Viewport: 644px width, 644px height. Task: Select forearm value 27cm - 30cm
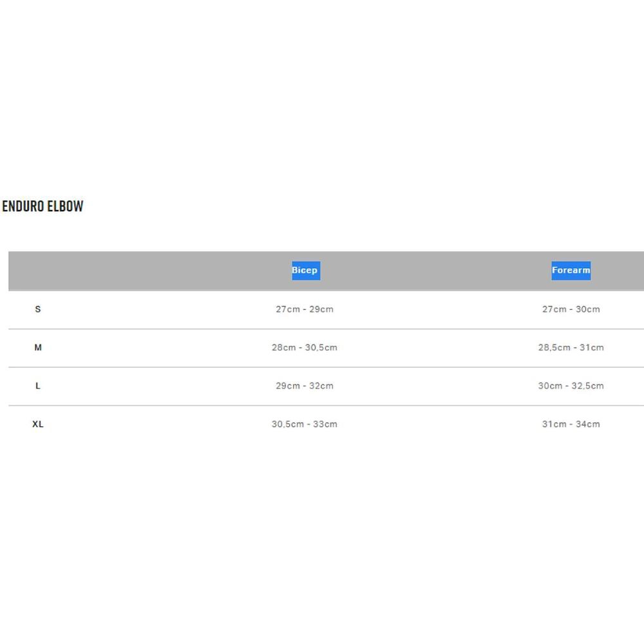tap(571, 309)
